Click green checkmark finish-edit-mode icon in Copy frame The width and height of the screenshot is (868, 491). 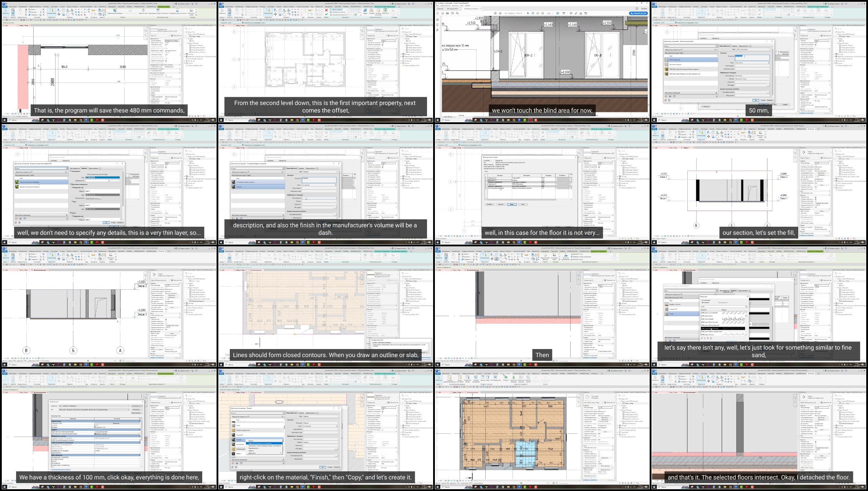coord(326,381)
